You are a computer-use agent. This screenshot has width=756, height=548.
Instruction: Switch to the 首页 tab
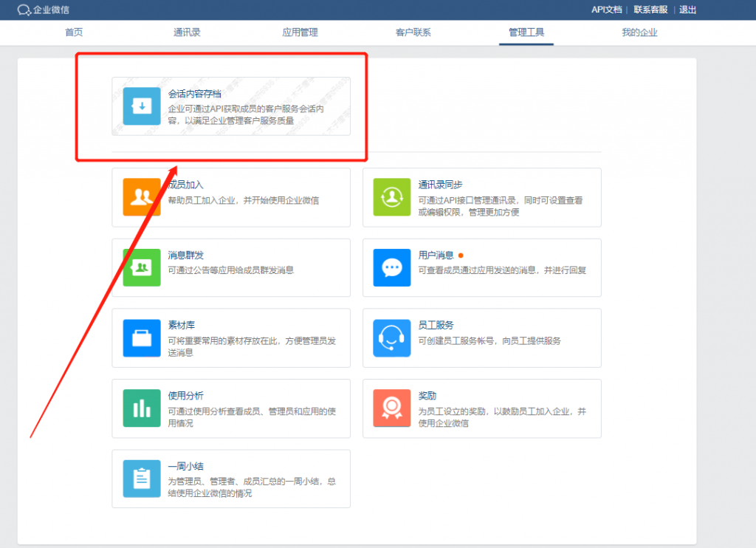(x=73, y=32)
